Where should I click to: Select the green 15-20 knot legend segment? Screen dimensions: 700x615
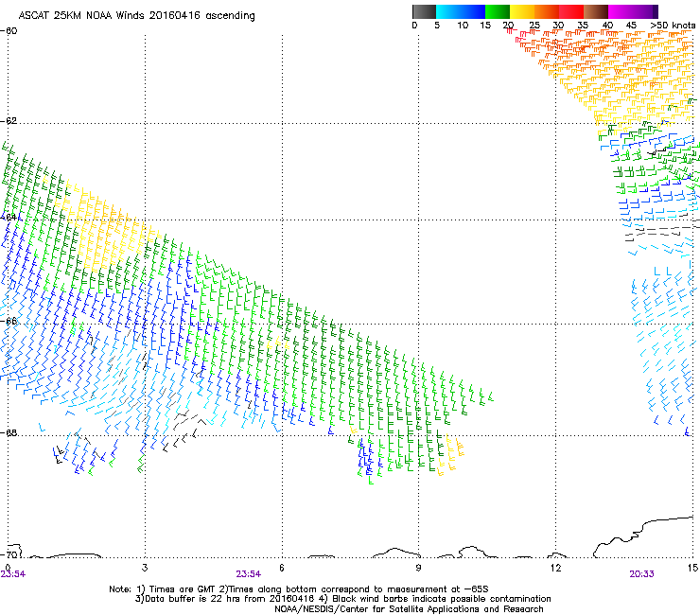coord(498,11)
